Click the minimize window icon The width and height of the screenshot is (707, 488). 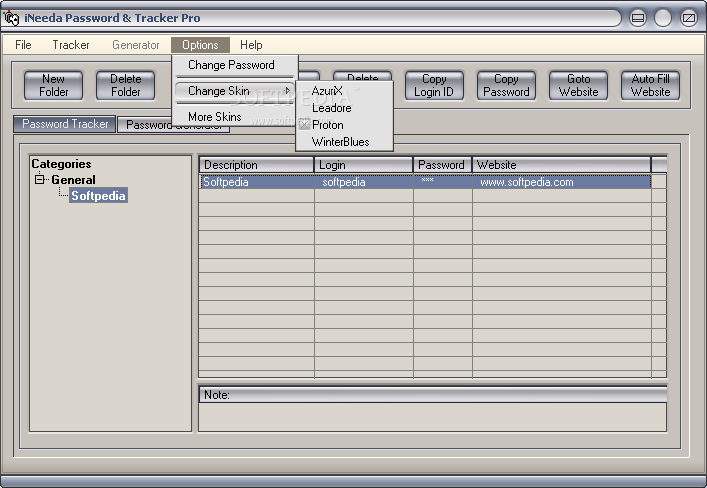coord(638,18)
